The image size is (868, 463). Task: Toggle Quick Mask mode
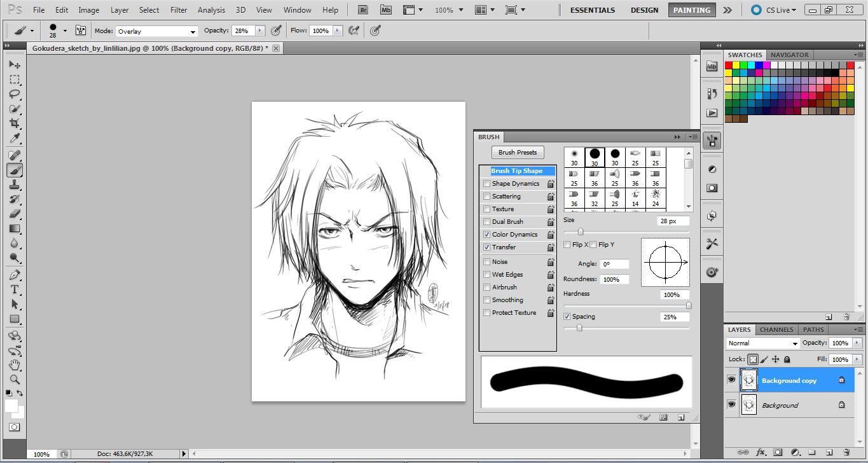coord(15,427)
